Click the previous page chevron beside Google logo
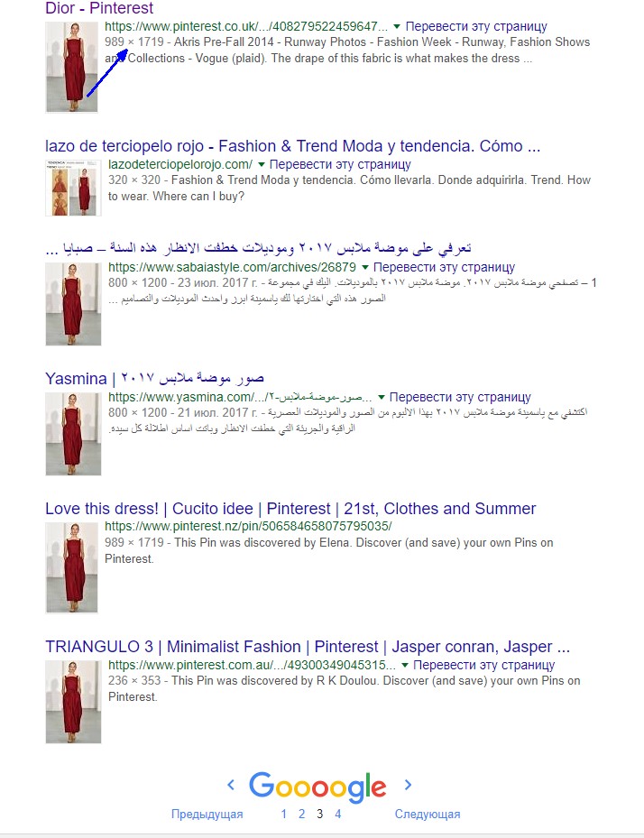The width and height of the screenshot is (644, 838). [x=231, y=785]
